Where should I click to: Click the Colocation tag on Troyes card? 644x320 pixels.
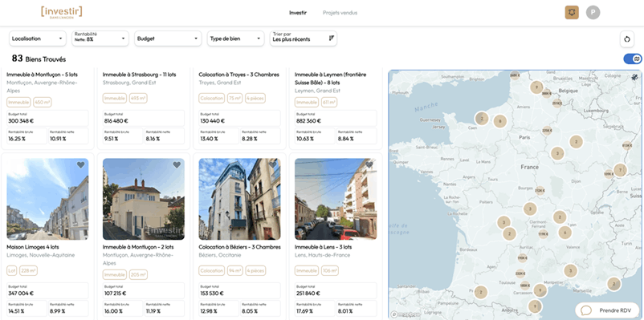[x=212, y=99]
